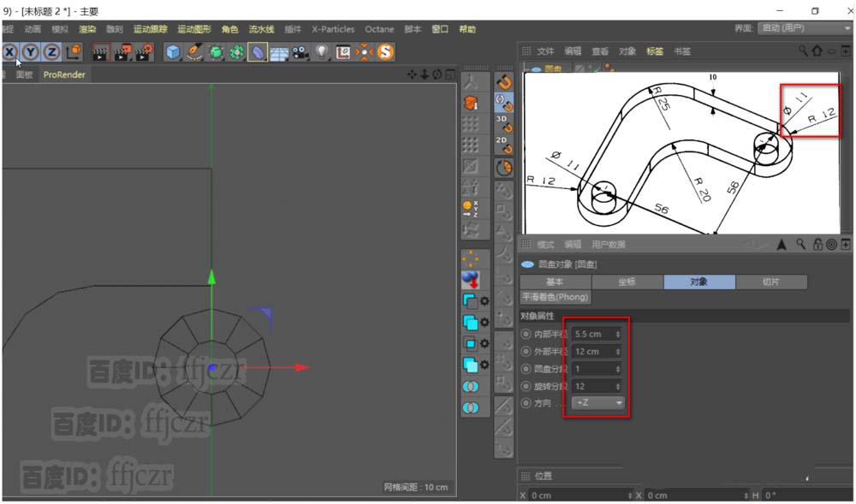Enable snap magnet icon

click(x=504, y=82)
